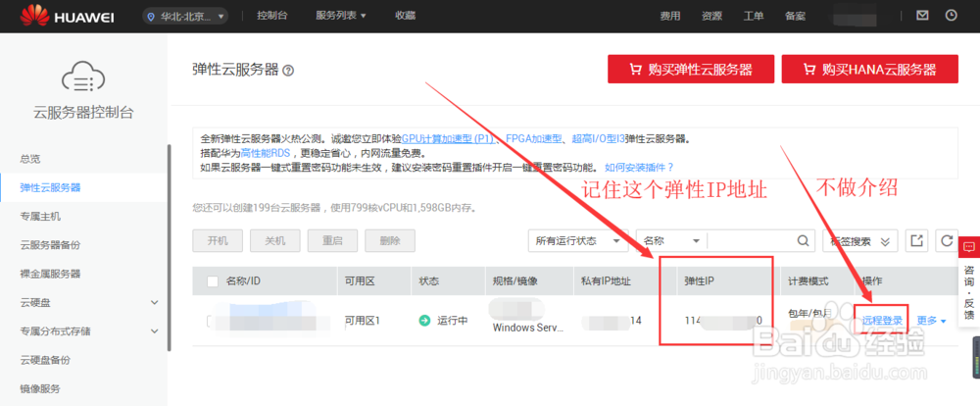Image resolution: width=980 pixels, height=406 pixels.
Task: Open the FPGA加速型 link
Action: [x=534, y=139]
